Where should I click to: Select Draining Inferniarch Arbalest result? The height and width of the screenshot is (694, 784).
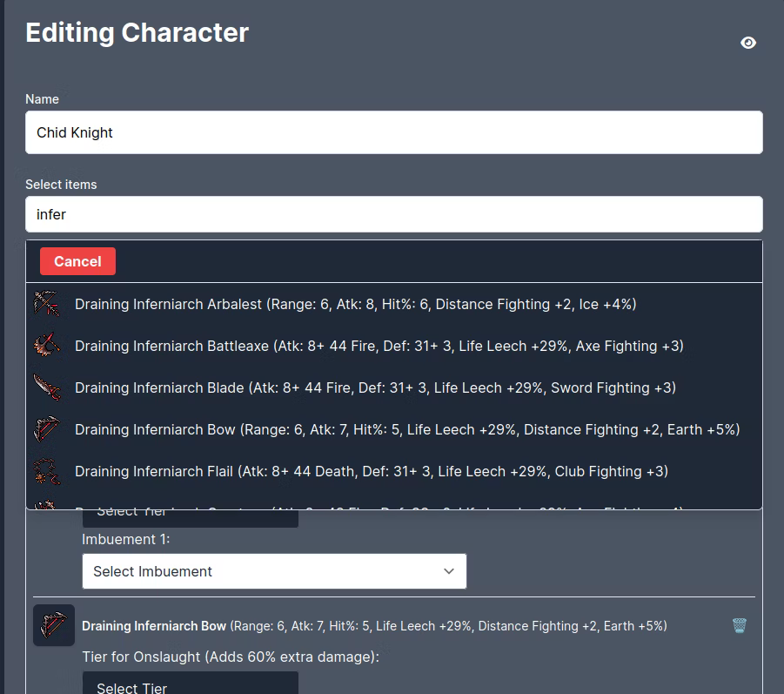point(394,304)
